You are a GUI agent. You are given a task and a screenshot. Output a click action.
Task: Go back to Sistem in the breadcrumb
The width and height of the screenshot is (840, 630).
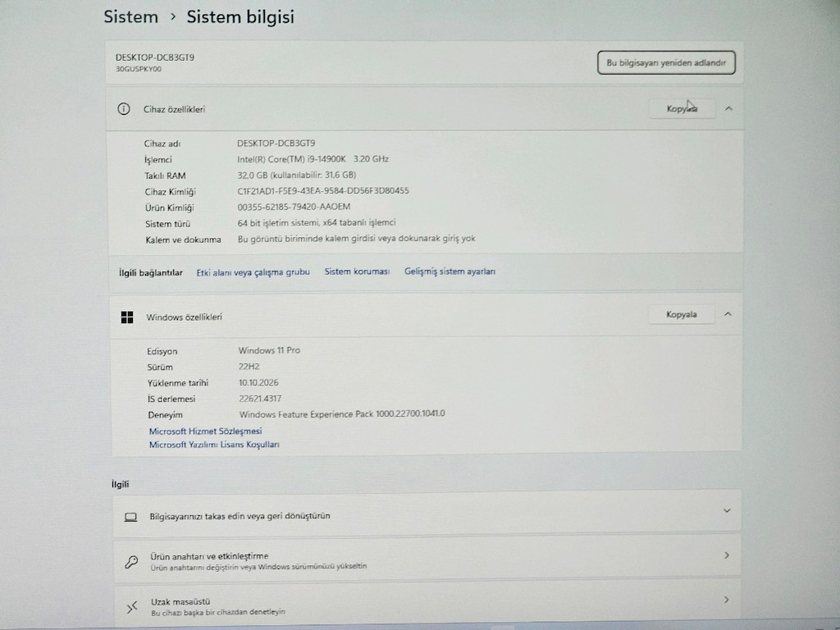click(130, 16)
